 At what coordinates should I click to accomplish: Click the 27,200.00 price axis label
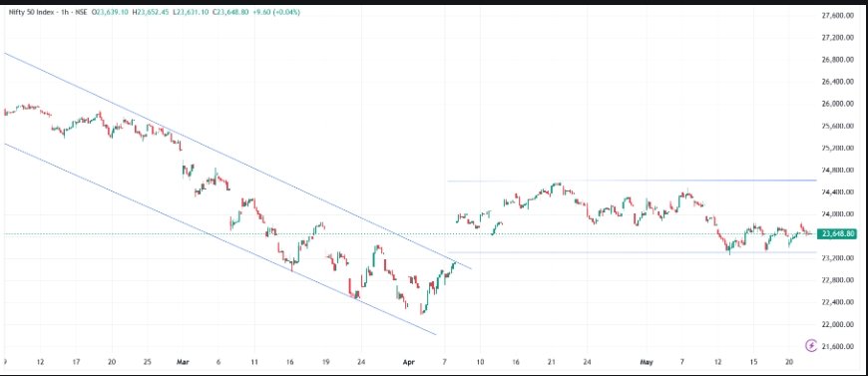tap(836, 38)
